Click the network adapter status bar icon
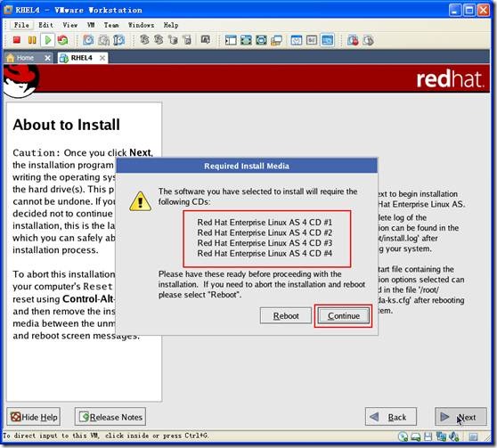The image size is (497, 448). (x=441, y=436)
